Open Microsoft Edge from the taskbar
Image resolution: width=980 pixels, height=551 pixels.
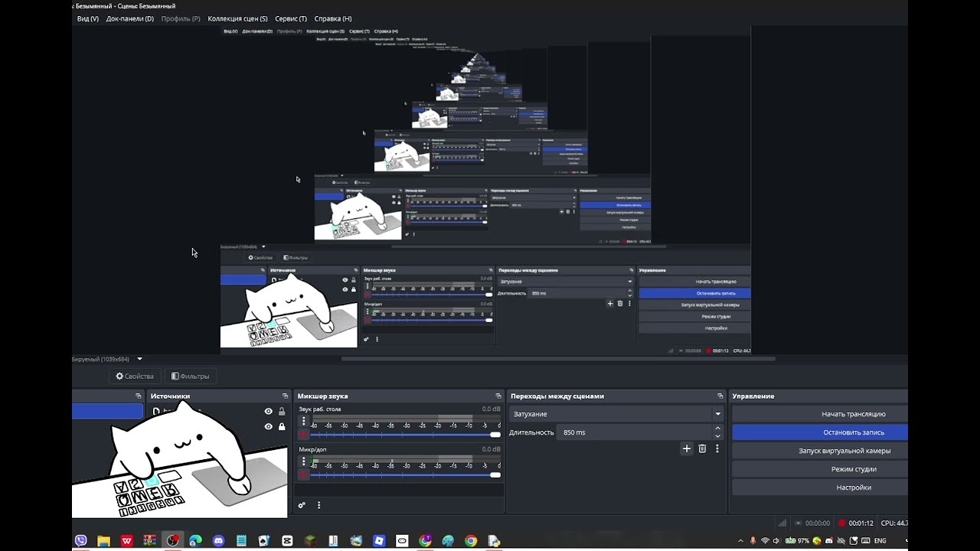tap(195, 541)
